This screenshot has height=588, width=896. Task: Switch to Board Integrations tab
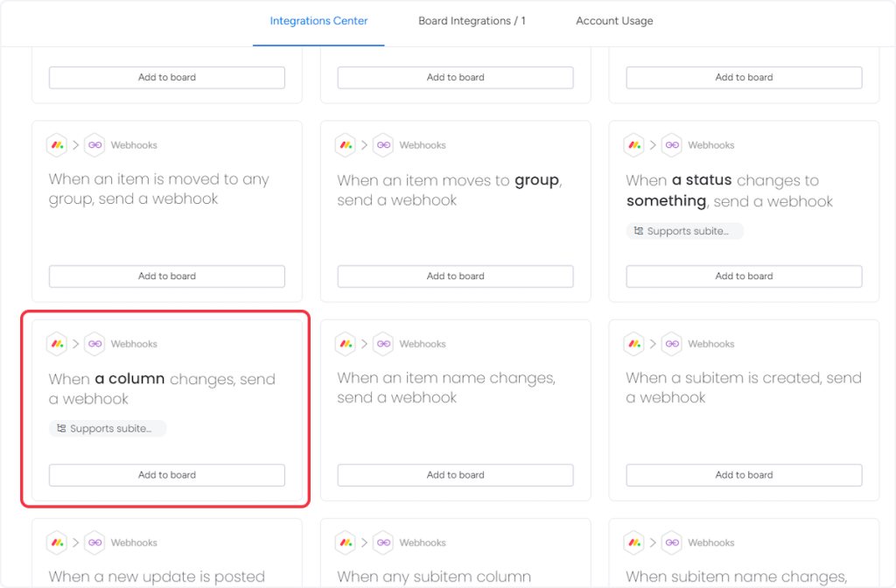click(x=472, y=21)
